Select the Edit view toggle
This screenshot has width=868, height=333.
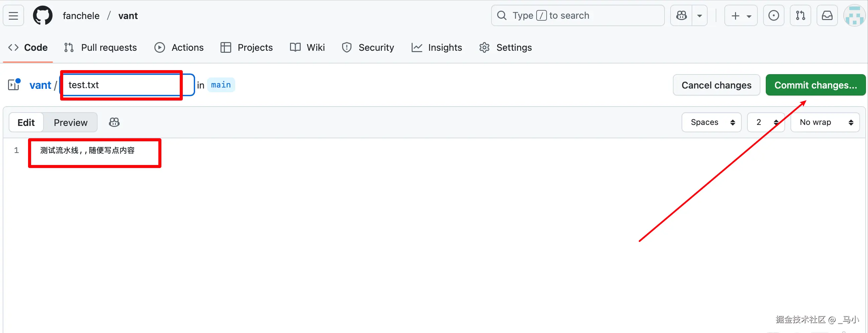click(26, 123)
